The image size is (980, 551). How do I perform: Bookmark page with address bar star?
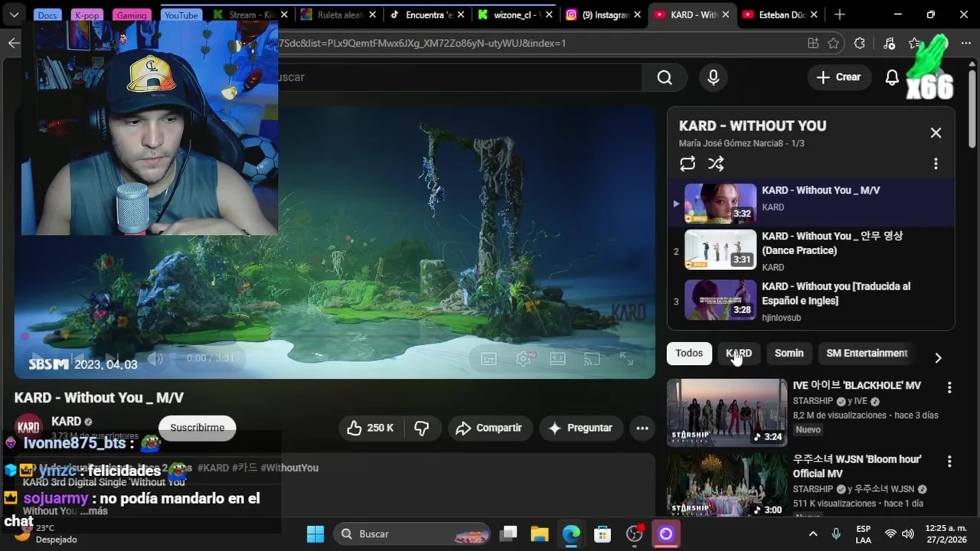tap(833, 43)
